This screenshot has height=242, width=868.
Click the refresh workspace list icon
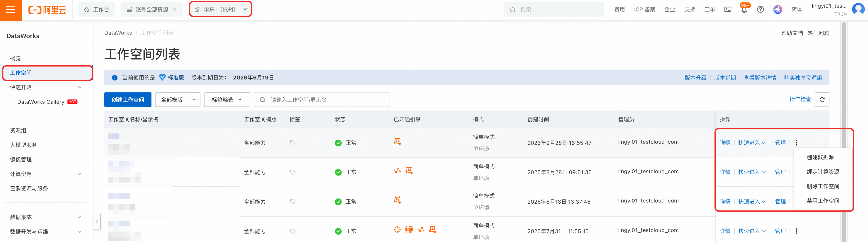pos(822,100)
